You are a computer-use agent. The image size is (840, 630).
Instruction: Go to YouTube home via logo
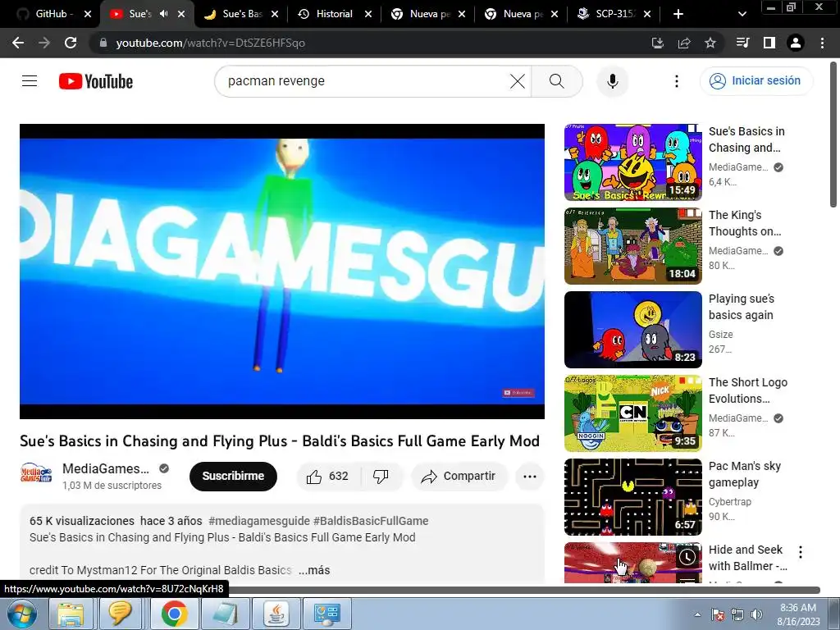96,81
